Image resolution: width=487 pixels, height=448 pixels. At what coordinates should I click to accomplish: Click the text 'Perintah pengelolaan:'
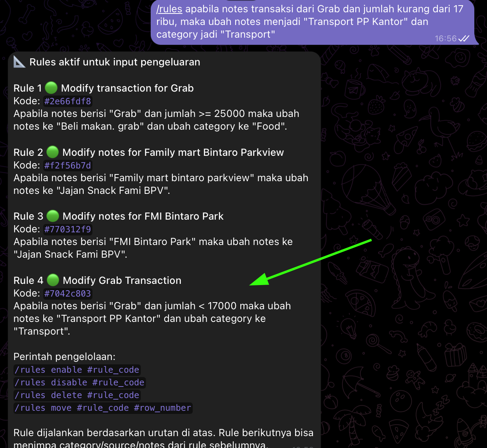click(x=65, y=357)
